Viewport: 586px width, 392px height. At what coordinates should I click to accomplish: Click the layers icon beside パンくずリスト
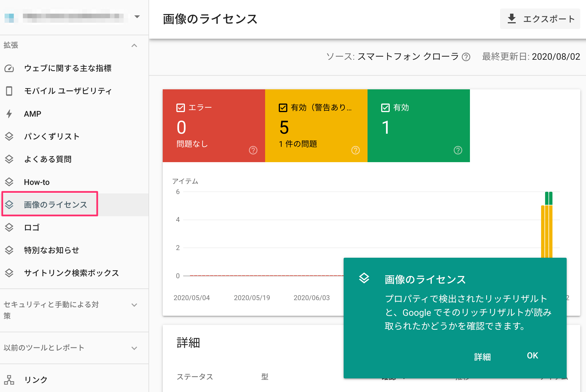pyautogui.click(x=9, y=137)
